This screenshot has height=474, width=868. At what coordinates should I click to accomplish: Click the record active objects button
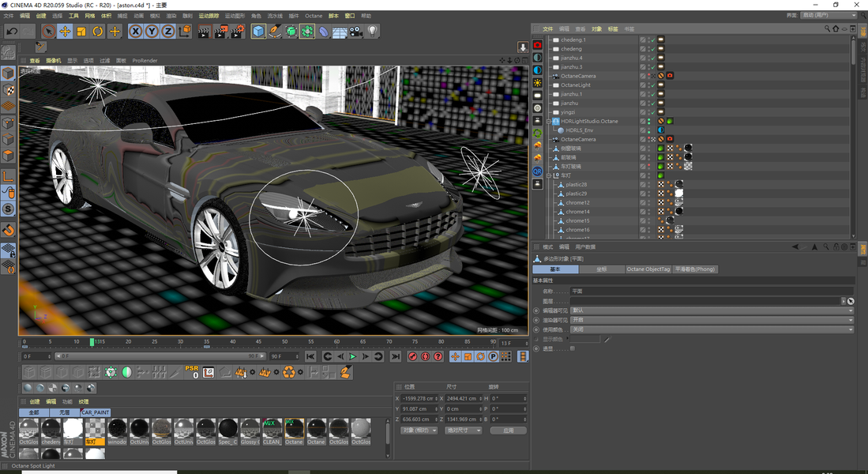point(412,356)
